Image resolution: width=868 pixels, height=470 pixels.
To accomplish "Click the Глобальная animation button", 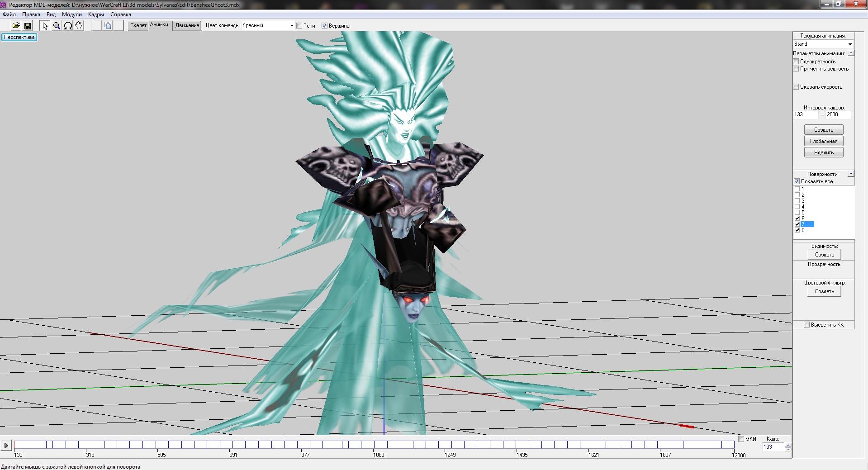I will (824, 141).
